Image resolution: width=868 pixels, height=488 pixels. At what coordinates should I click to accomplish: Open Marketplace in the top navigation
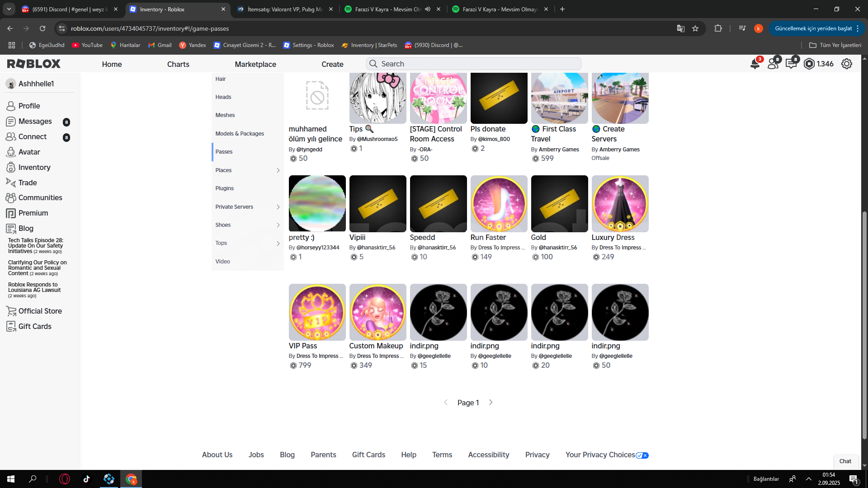[x=255, y=64]
